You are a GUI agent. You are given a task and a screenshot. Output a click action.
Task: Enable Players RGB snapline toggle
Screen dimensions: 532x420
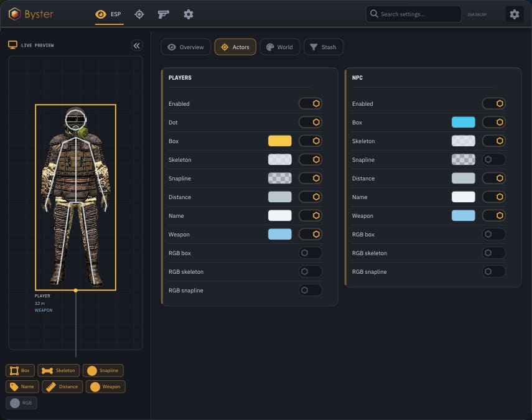coord(310,290)
